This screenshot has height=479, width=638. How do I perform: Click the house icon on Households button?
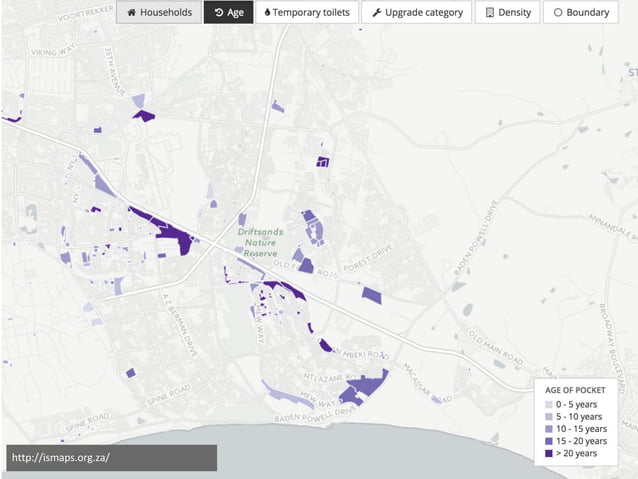(130, 13)
